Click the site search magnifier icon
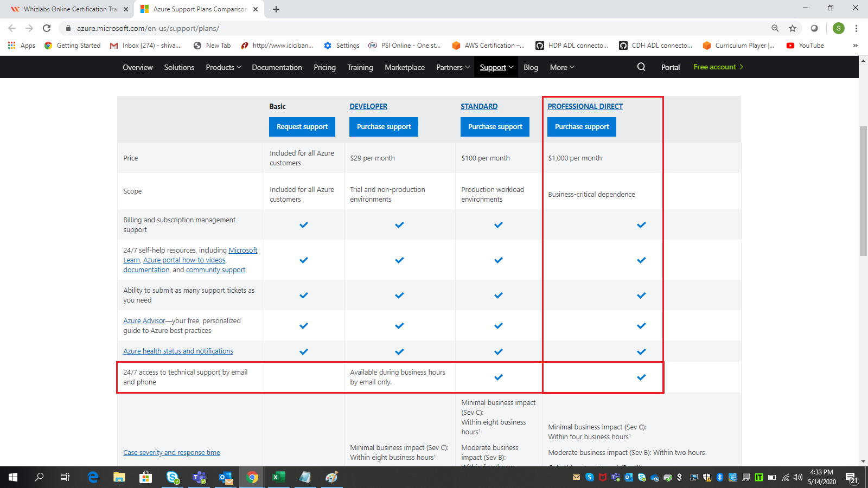This screenshot has width=868, height=488. click(641, 67)
